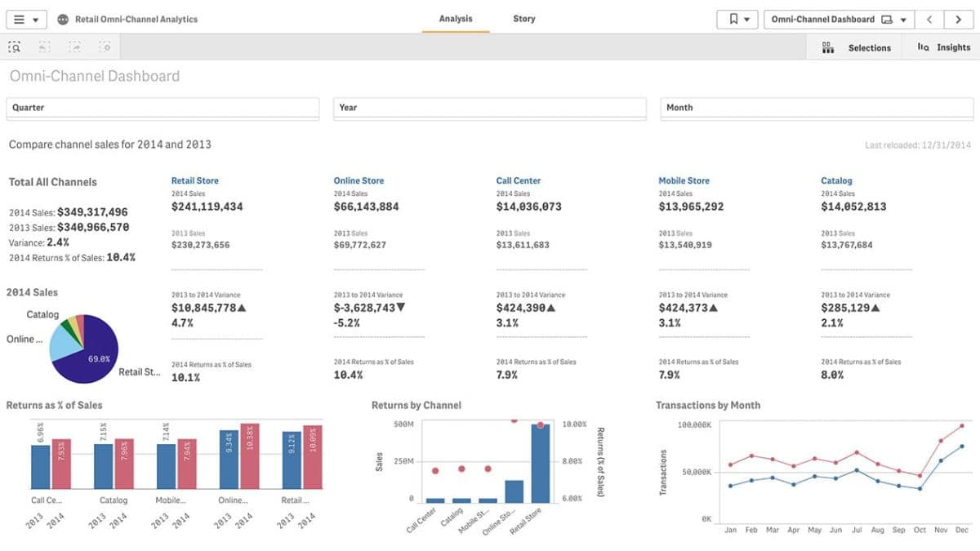Screen dimensions: 980x551
Task: Open the Year filter pane
Action: [489, 108]
